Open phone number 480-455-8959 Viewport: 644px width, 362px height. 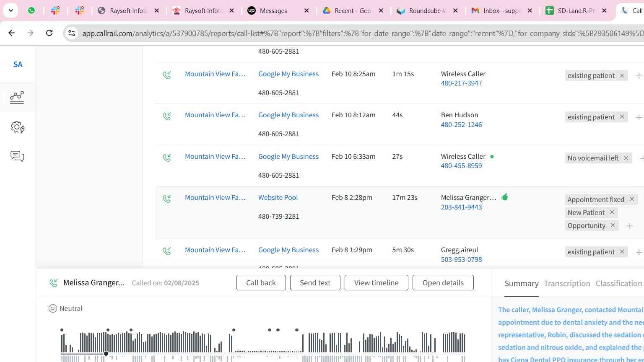pyautogui.click(x=461, y=165)
